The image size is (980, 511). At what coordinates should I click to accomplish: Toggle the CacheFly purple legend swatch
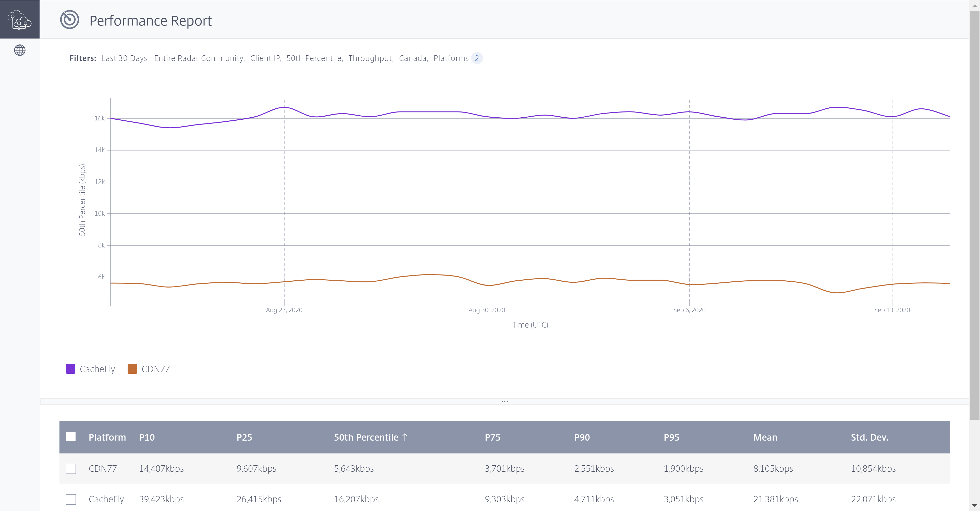point(70,369)
